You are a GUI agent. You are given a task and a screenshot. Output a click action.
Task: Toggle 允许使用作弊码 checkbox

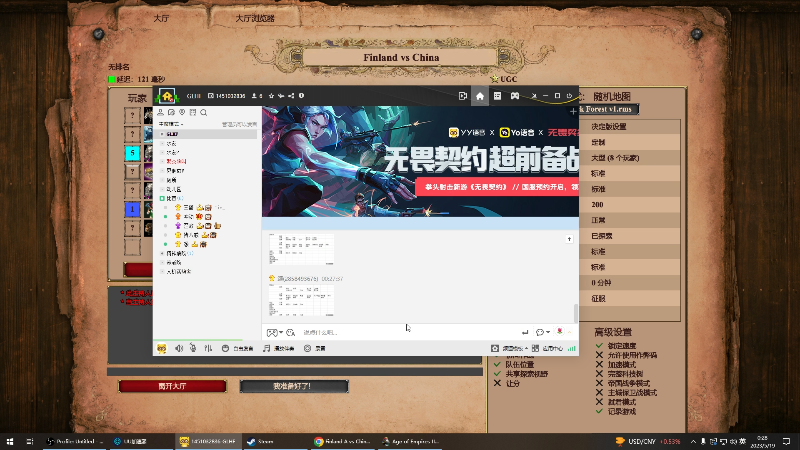(x=599, y=355)
